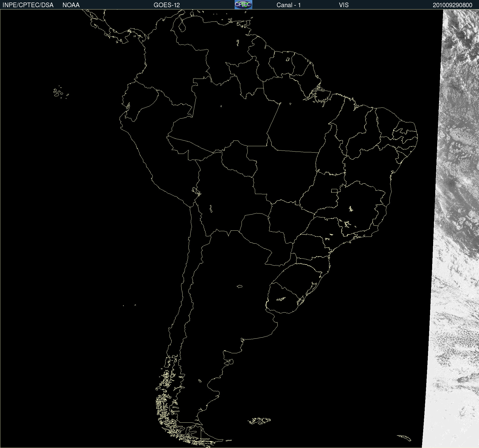Click the VIS channel label
479x448 pixels.
point(344,5)
